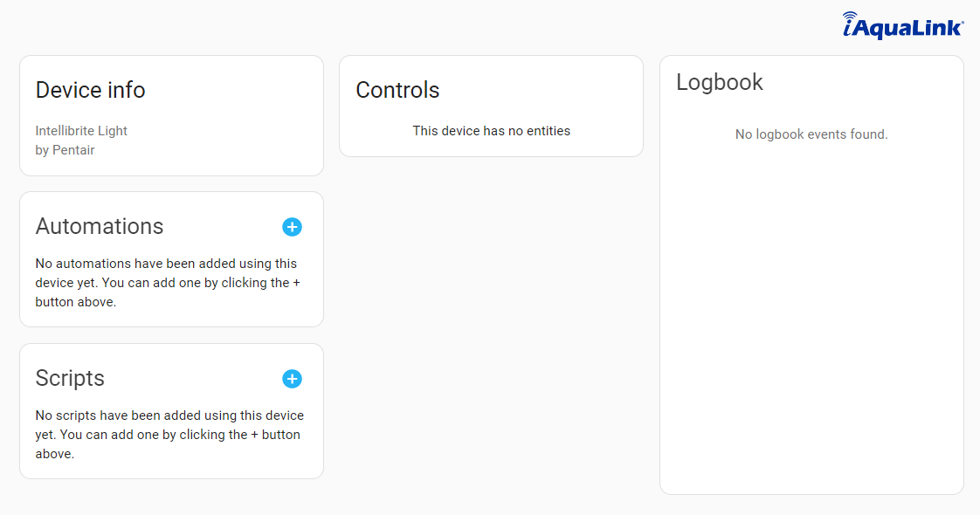Select the Controls card heading
This screenshot has height=515, width=980.
click(397, 90)
